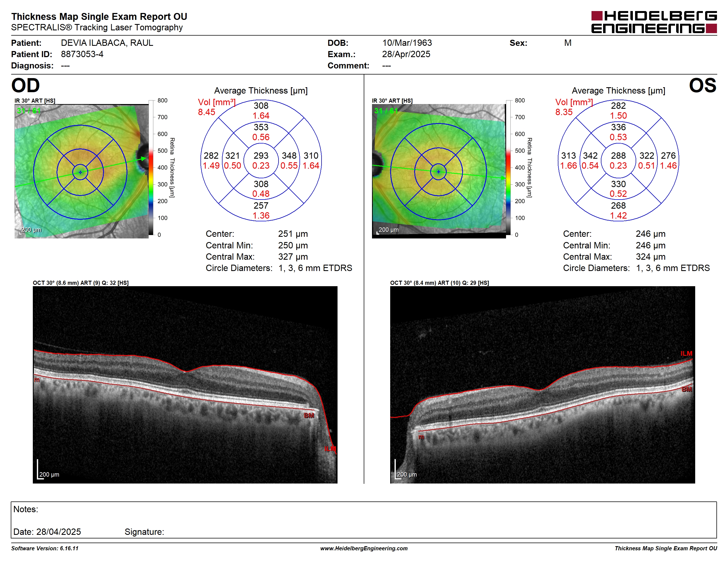Click the OS total volume 8.35
This screenshot has height=563, width=728.
click(x=564, y=112)
